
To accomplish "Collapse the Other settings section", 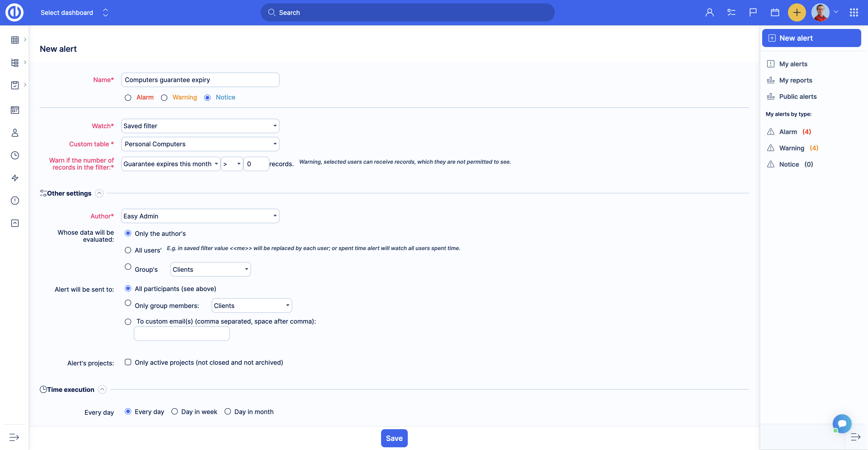I will click(x=99, y=193).
